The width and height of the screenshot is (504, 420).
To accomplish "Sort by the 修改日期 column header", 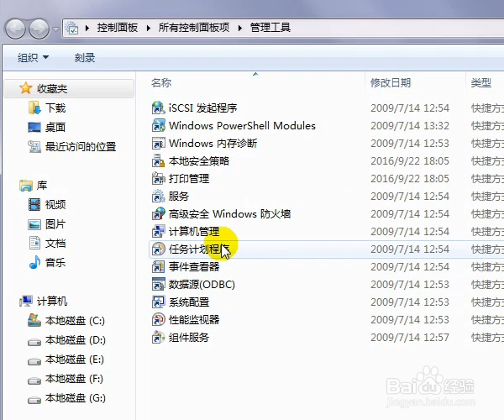I will [391, 83].
